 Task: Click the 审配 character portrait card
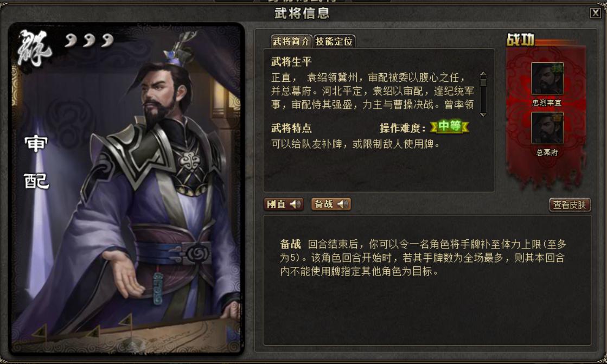coord(126,189)
